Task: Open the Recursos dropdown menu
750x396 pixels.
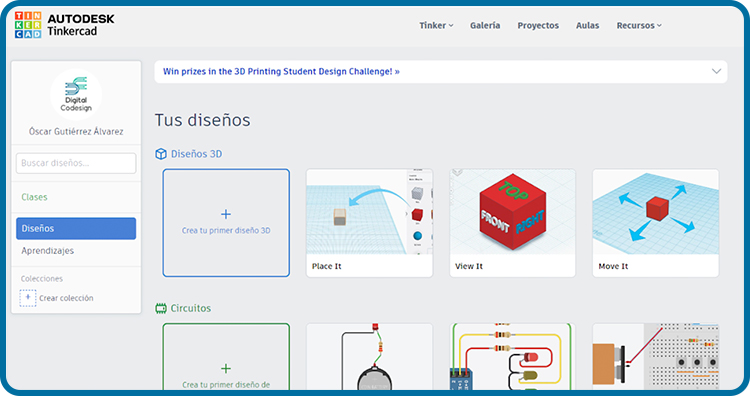Action: (x=639, y=25)
